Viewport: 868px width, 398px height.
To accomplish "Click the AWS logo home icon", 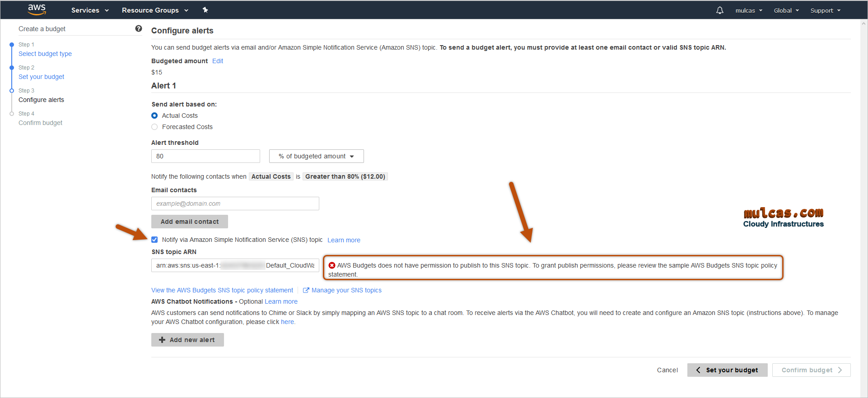I will click(x=37, y=9).
